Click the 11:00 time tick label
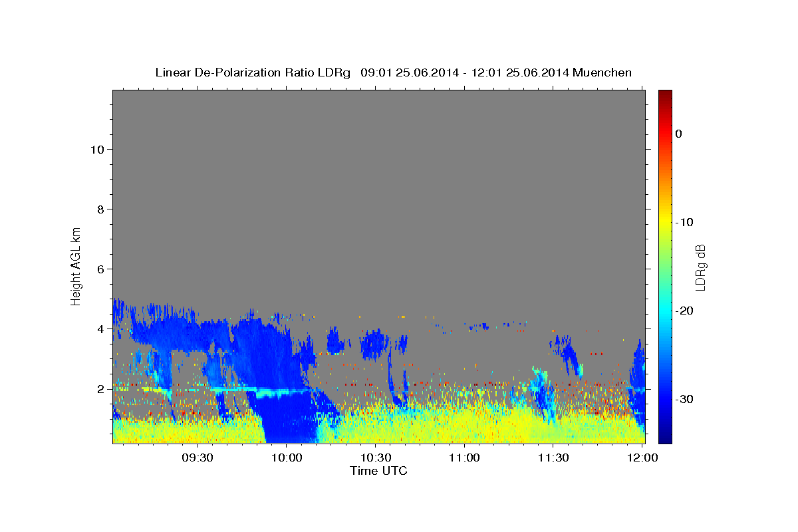Image resolution: width=798 pixels, height=532 pixels. click(464, 458)
